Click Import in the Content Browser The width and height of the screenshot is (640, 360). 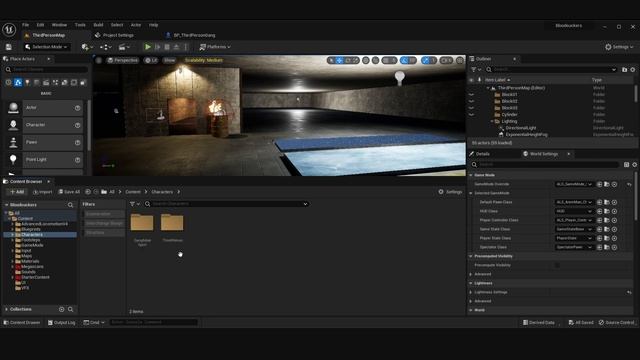(x=42, y=192)
